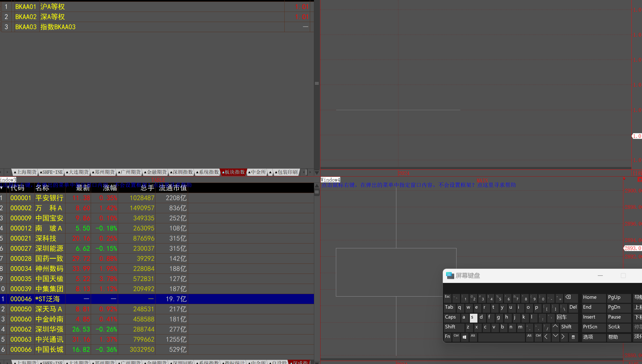Toggle the ScrLk key on the on-screen keyboard

619,327
